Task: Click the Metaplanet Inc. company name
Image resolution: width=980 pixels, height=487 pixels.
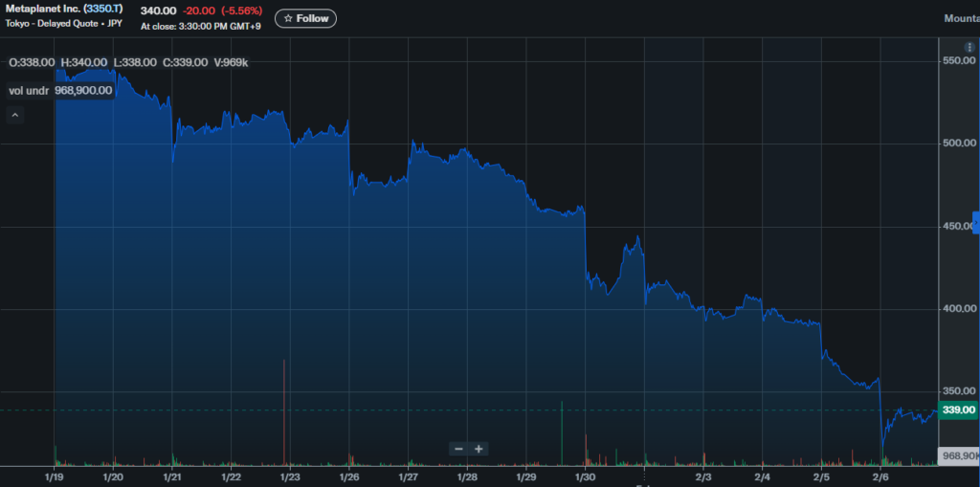Action: click(x=41, y=9)
